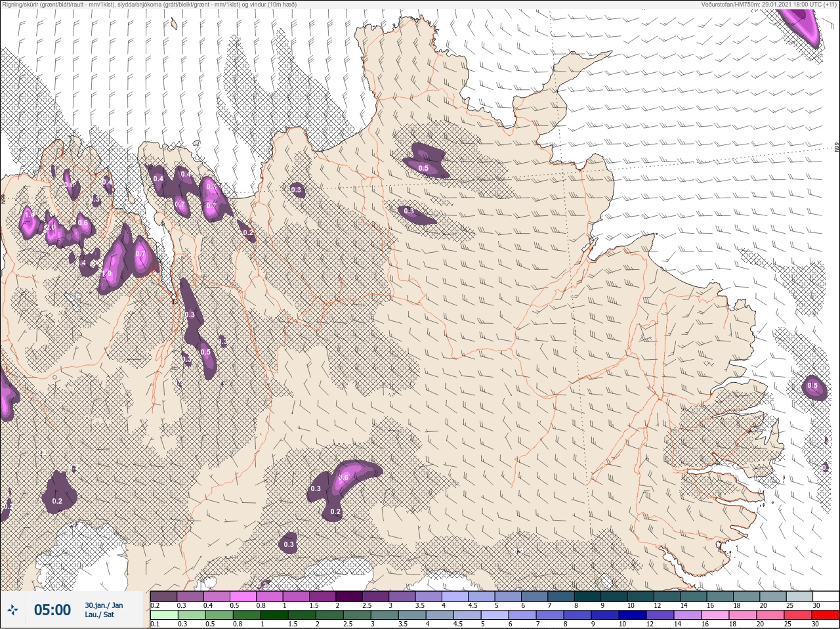Click the 'Lau./ Sat' weekday label
The width and height of the screenshot is (840, 629).
click(x=99, y=615)
